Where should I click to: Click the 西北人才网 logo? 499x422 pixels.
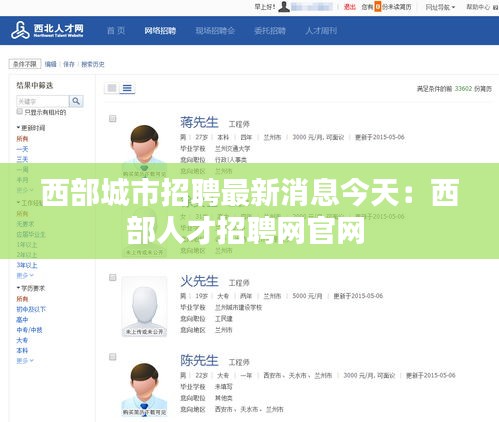47,30
